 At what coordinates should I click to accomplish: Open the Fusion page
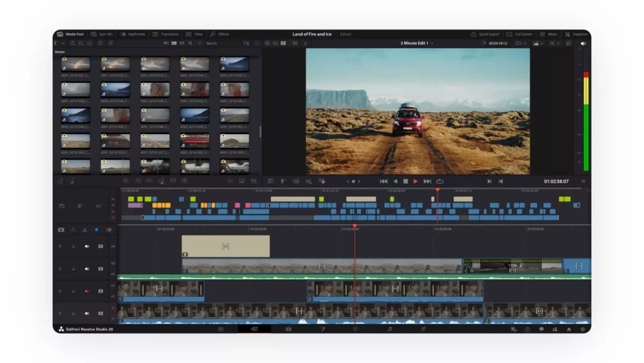pos(321,330)
